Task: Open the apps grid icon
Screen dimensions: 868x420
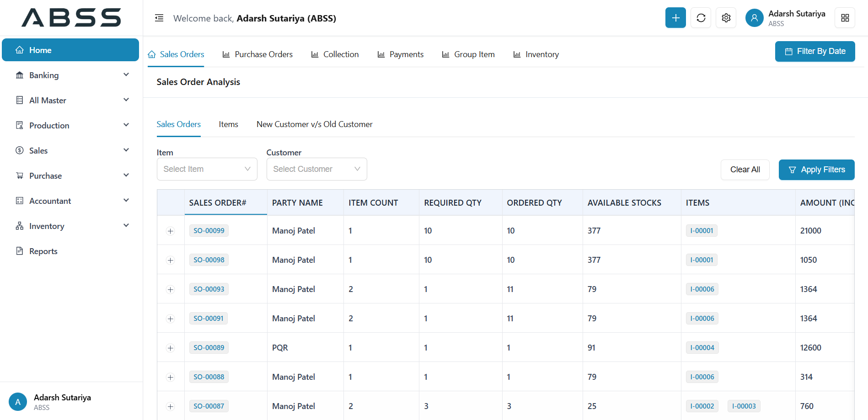Action: pos(845,18)
